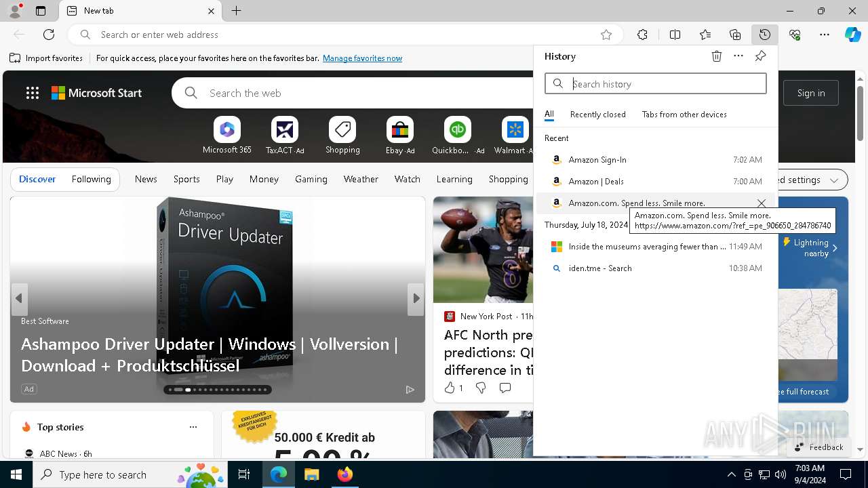The width and height of the screenshot is (868, 488).
Task: Select the Discover feed tab
Action: point(37,179)
